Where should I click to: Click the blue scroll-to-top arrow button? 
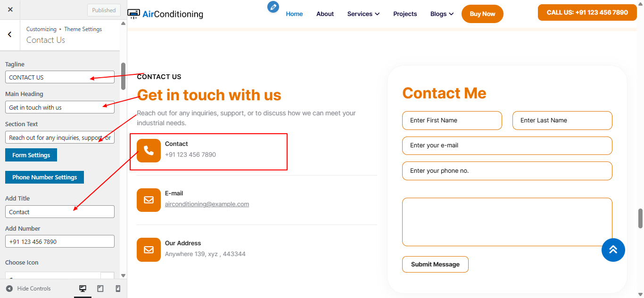(x=613, y=250)
